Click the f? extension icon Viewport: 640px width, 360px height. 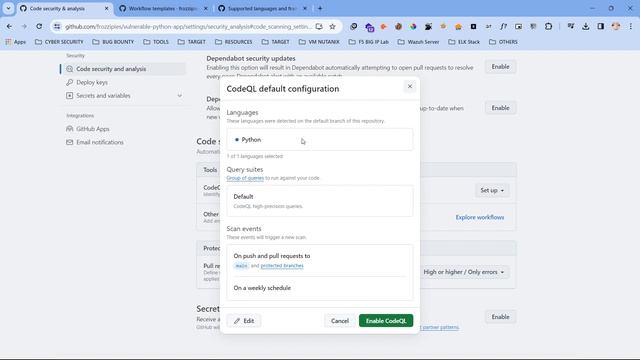(504, 27)
